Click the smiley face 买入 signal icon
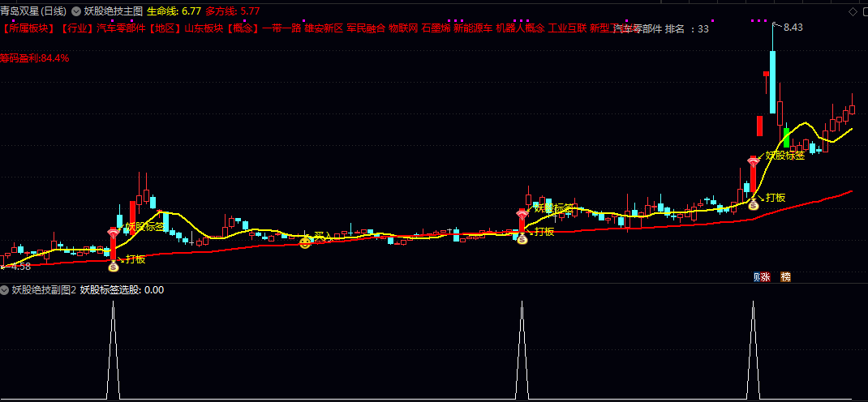 click(305, 242)
